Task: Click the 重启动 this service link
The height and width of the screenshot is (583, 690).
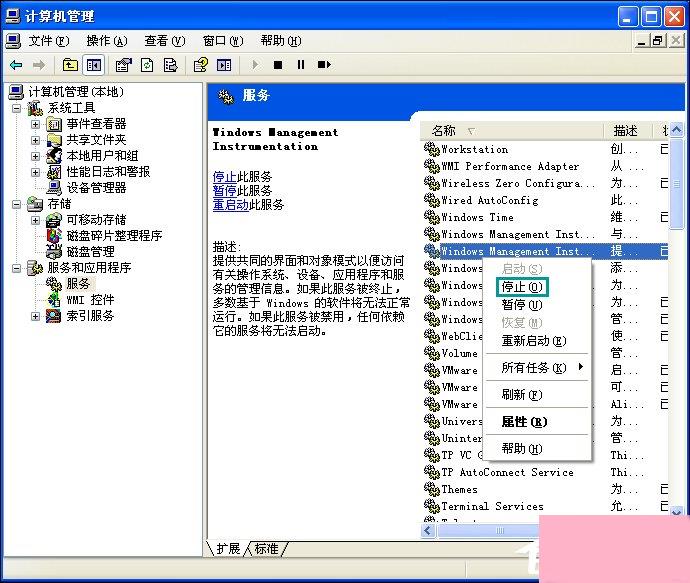Action: click(x=231, y=205)
